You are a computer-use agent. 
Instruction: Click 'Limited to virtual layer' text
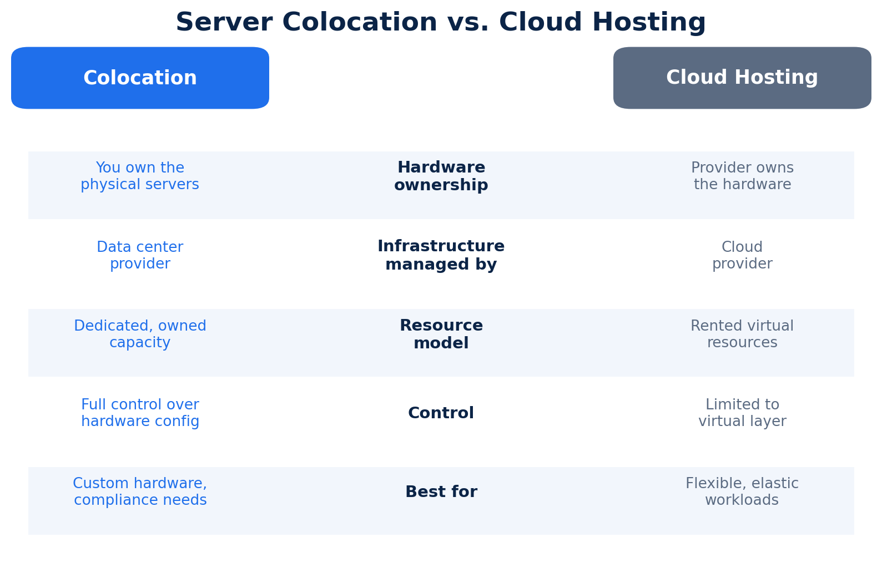(x=742, y=413)
